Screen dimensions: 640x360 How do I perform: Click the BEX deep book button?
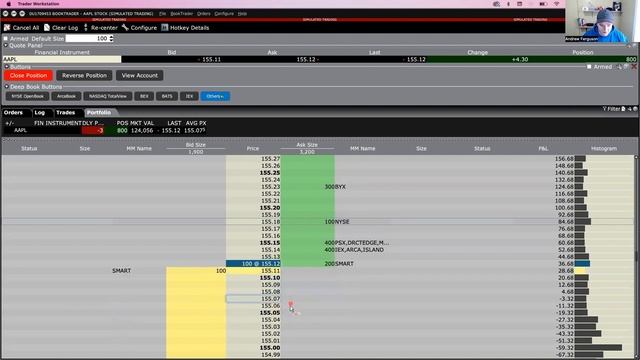tap(144, 96)
